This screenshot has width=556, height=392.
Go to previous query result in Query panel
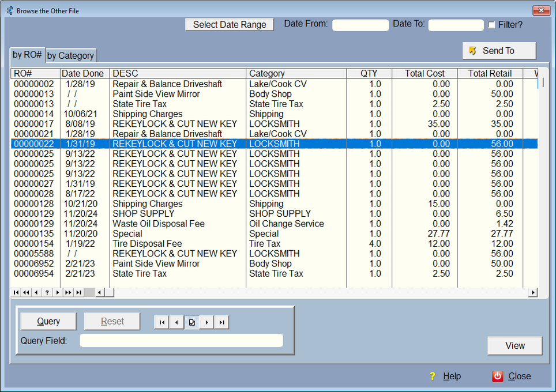tap(176, 322)
